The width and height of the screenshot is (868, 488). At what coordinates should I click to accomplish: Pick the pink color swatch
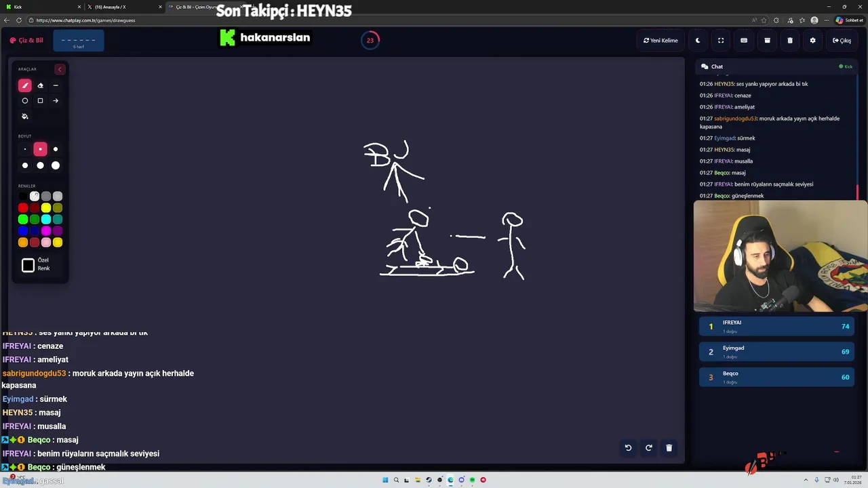click(46, 243)
